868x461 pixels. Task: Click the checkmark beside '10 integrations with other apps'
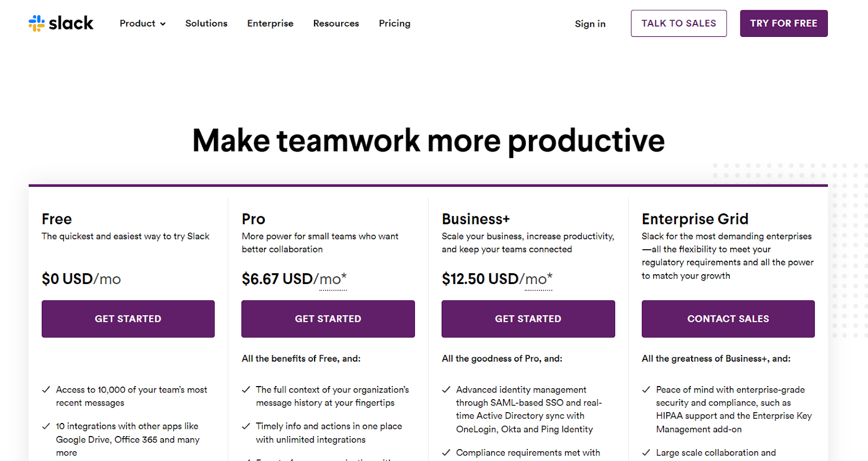[46, 426]
